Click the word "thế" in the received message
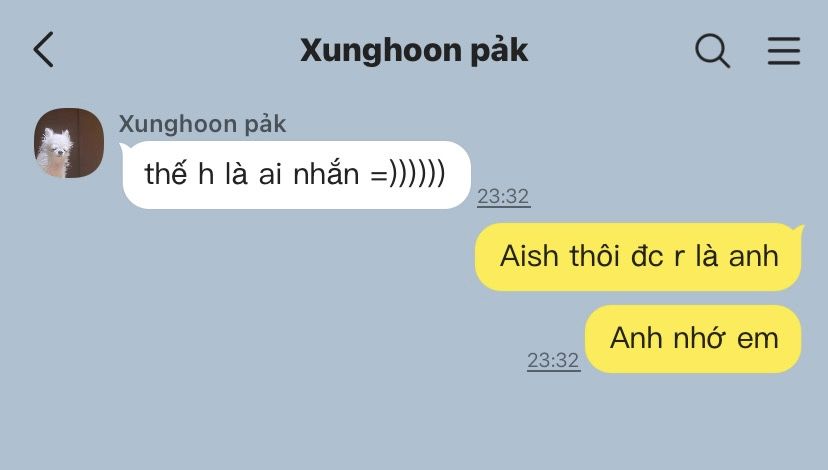The width and height of the screenshot is (828, 470). click(166, 173)
